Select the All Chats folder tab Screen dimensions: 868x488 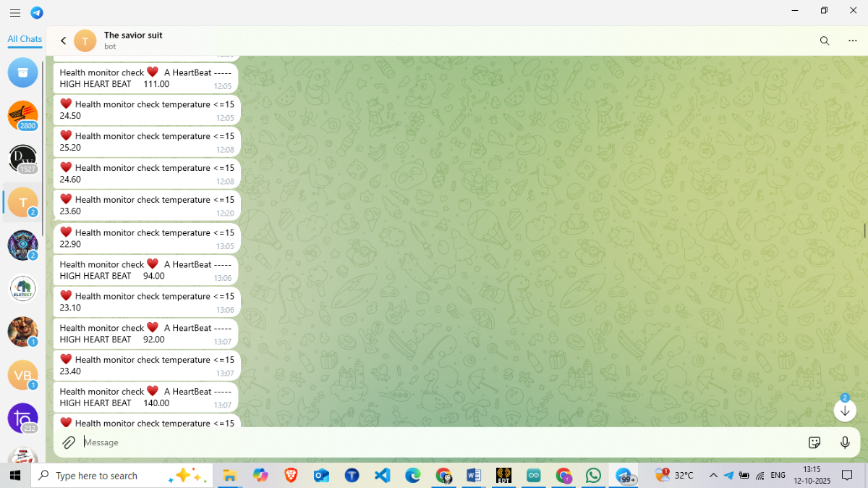pyautogui.click(x=25, y=39)
